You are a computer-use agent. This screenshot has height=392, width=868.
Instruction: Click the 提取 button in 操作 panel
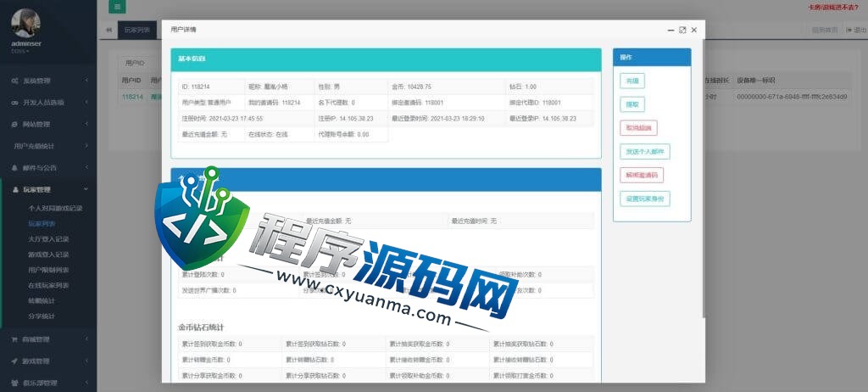pos(632,104)
